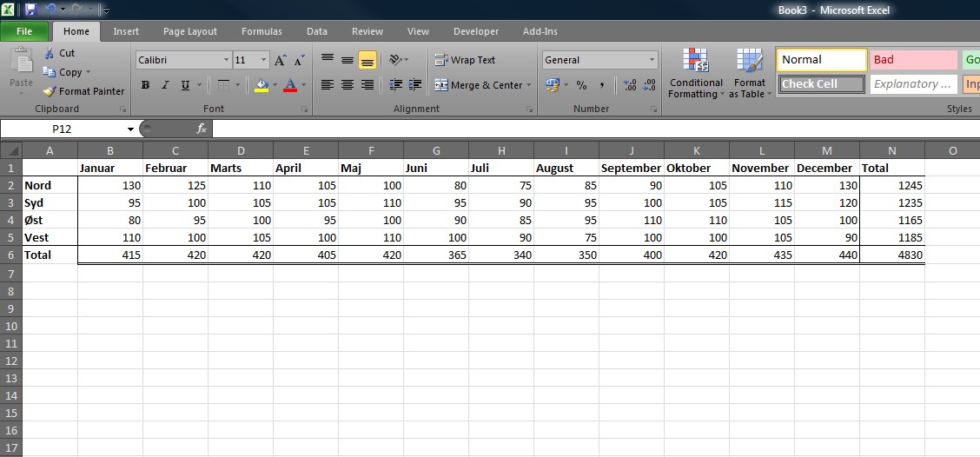Apply Percent Style number format
This screenshot has height=457, width=980.
pos(581,85)
